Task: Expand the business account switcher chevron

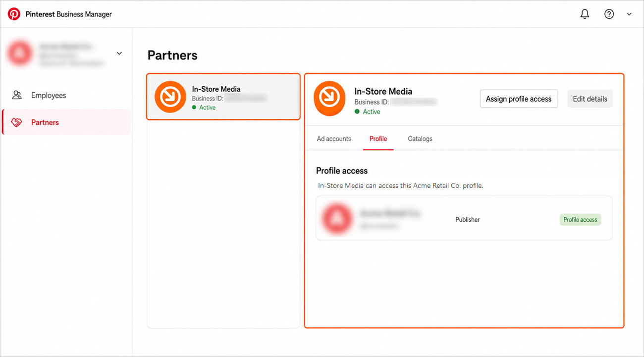Action: [119, 53]
